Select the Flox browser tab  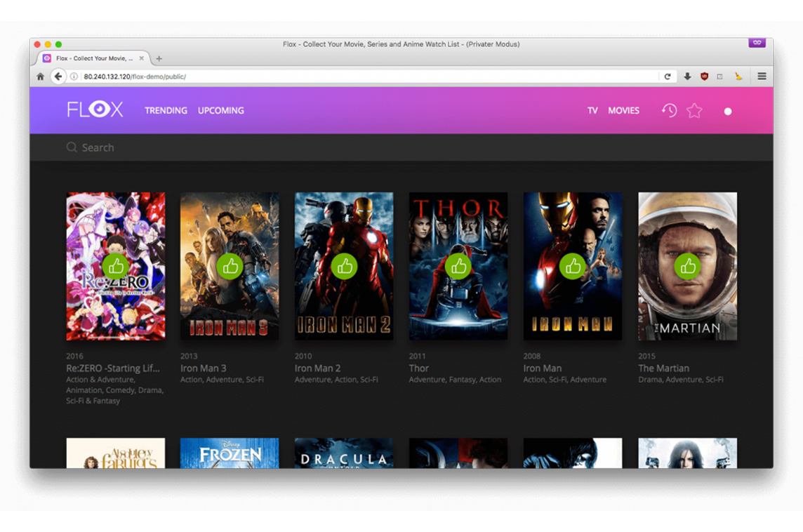pyautogui.click(x=94, y=58)
